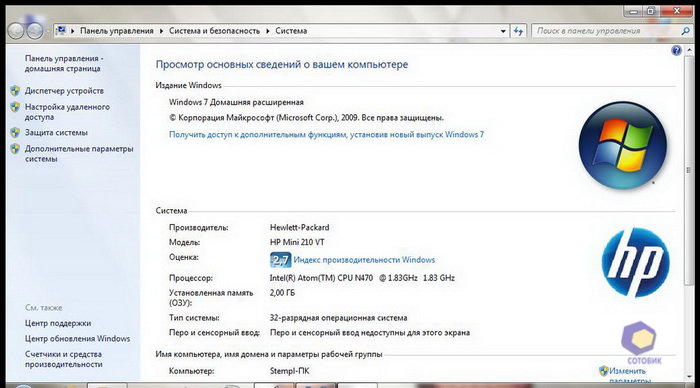Click Изменить параметры link

(x=629, y=375)
